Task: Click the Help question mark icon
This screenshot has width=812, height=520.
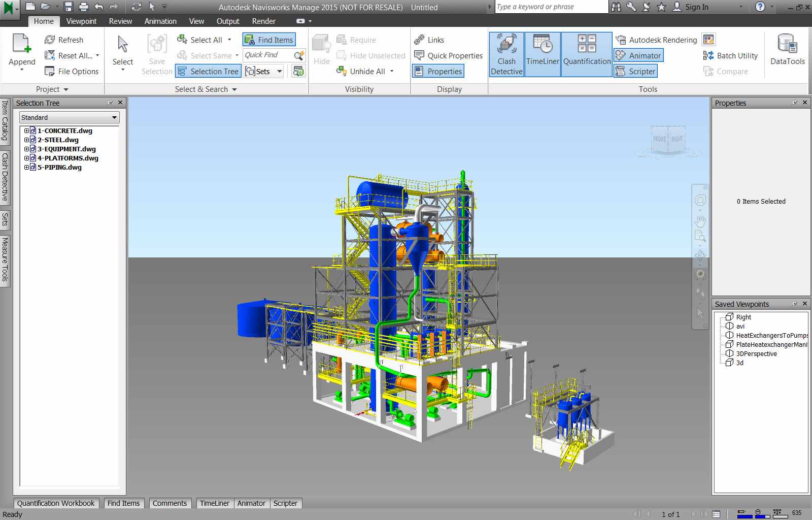Action: click(x=760, y=7)
